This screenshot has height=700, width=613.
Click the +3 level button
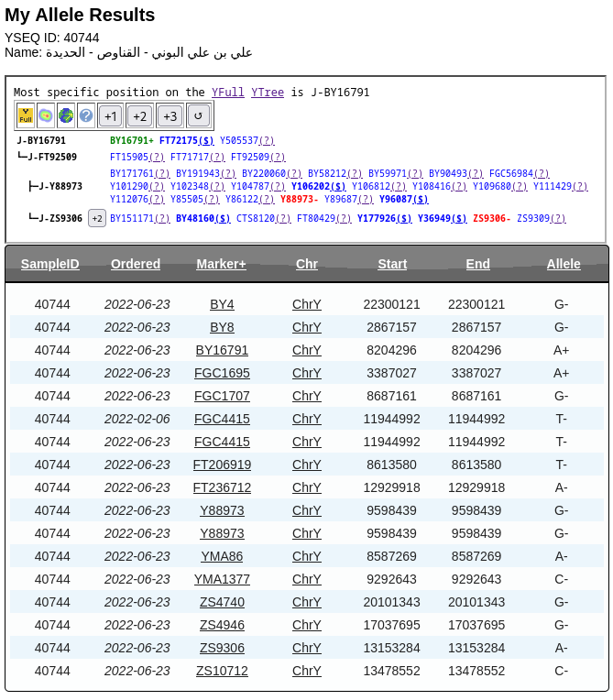pyautogui.click(x=170, y=116)
